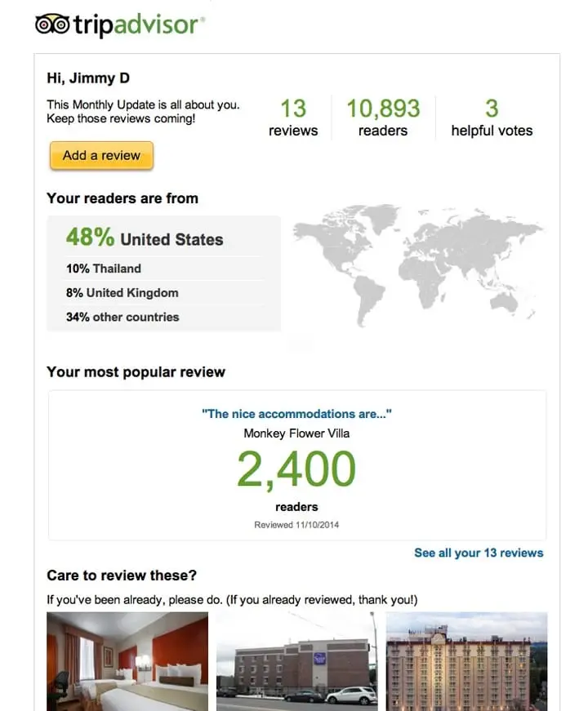Open The nice accommodations are review link

click(x=296, y=414)
